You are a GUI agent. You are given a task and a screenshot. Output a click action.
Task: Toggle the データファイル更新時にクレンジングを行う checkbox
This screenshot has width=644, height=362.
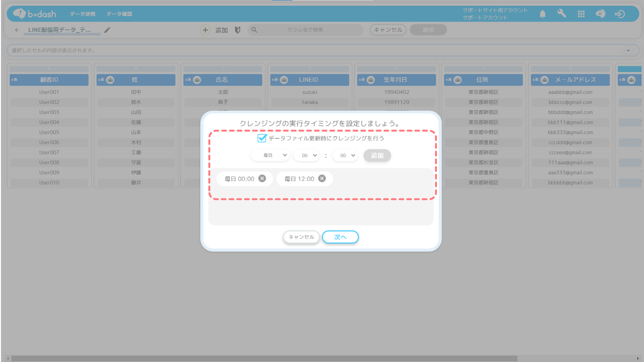262,138
